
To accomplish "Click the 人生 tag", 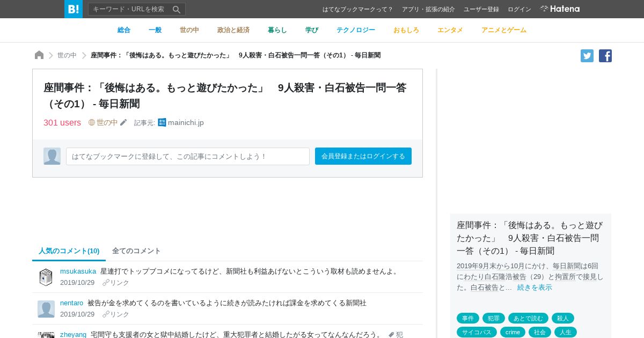I will click(566, 332).
